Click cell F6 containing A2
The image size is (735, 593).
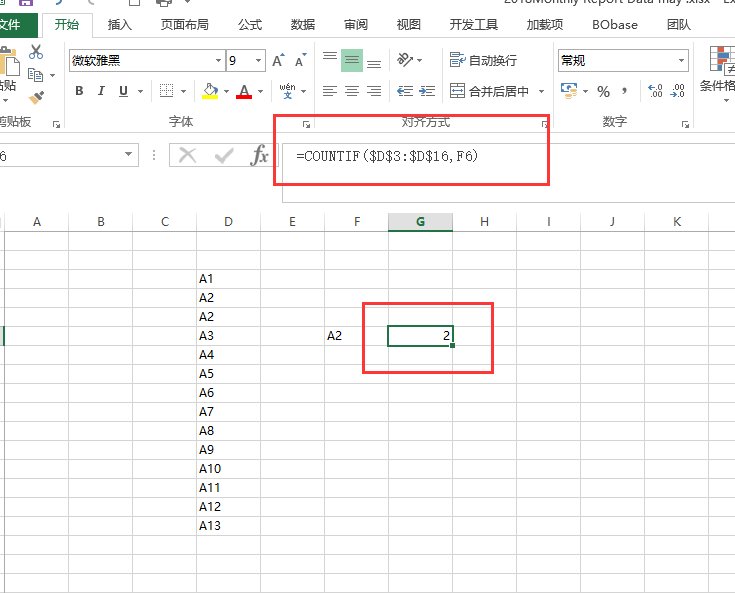click(x=356, y=336)
